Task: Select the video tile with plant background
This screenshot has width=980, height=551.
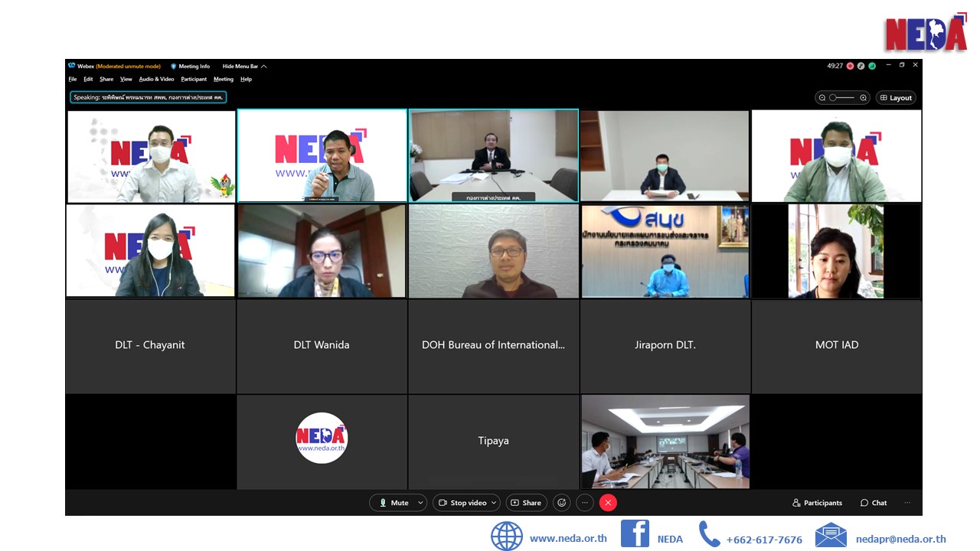Action: click(x=837, y=251)
